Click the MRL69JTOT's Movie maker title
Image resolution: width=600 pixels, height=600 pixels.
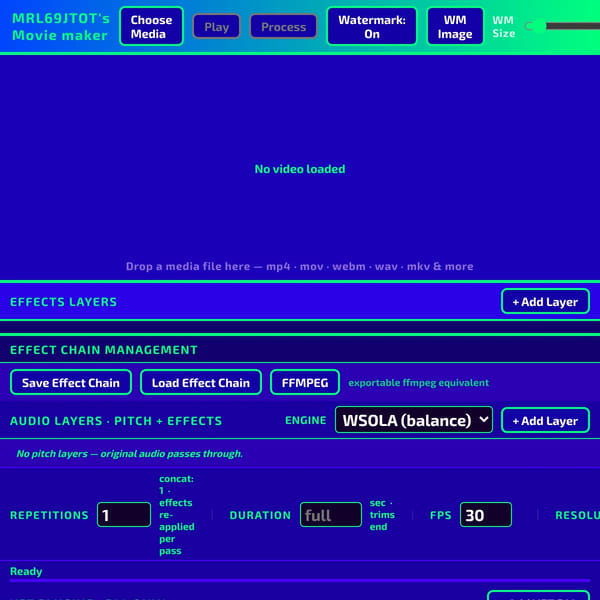coord(60,26)
